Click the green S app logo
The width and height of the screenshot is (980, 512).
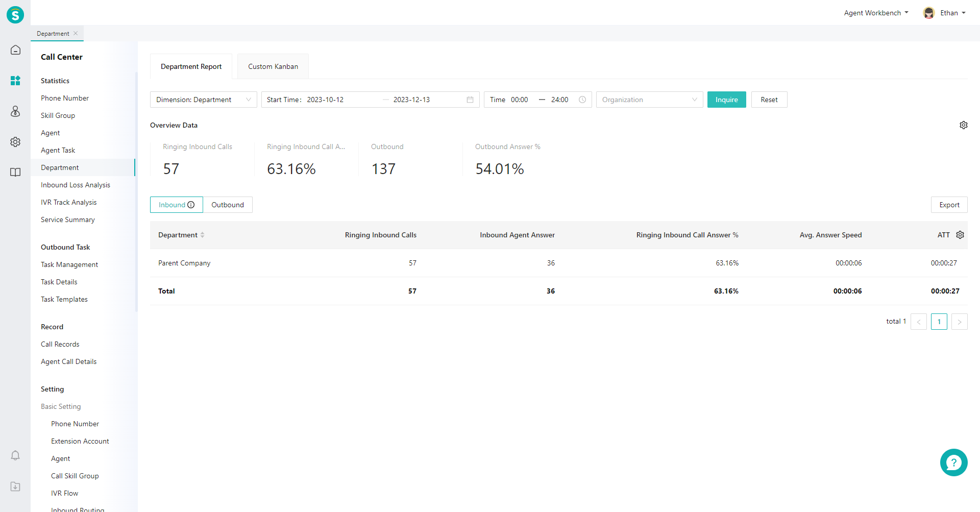tap(15, 15)
